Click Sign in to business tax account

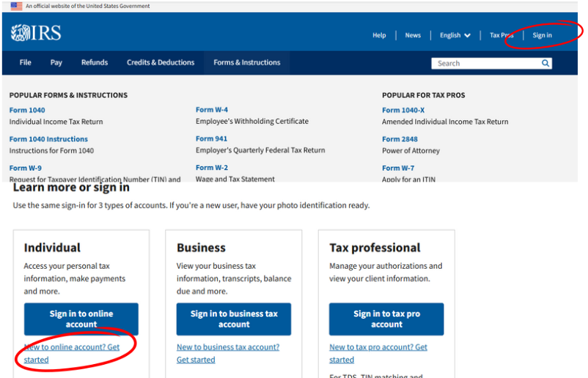click(x=234, y=319)
